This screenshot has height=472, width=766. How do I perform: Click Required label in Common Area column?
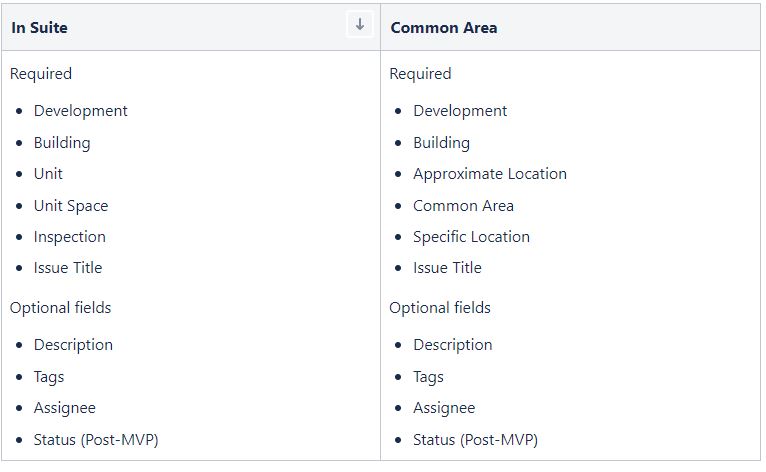[x=420, y=74]
